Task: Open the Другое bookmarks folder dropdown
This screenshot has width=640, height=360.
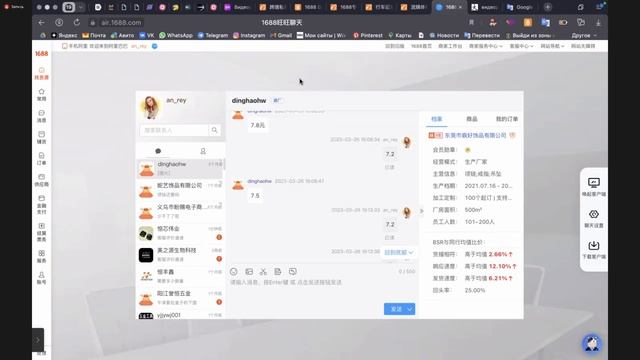Action: point(584,36)
